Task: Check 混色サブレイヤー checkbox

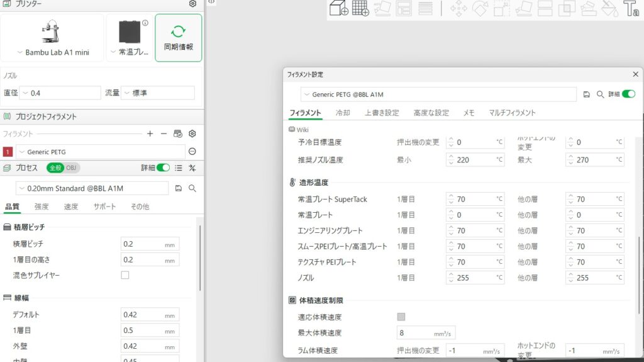Action: (125, 275)
